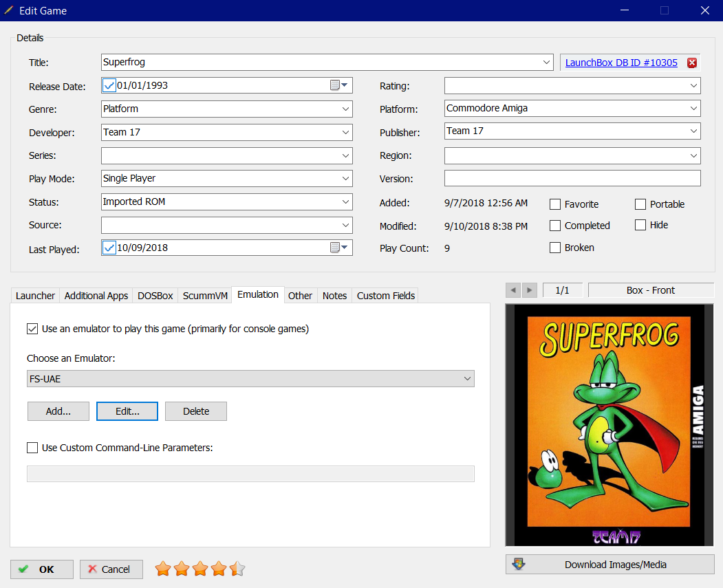Click the 1/1 image counter field

[563, 290]
